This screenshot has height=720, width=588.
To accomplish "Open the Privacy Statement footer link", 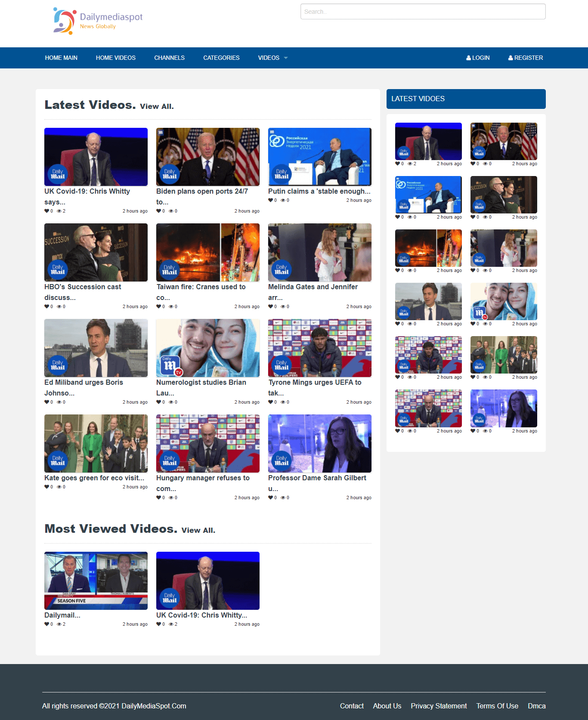I will tap(439, 706).
